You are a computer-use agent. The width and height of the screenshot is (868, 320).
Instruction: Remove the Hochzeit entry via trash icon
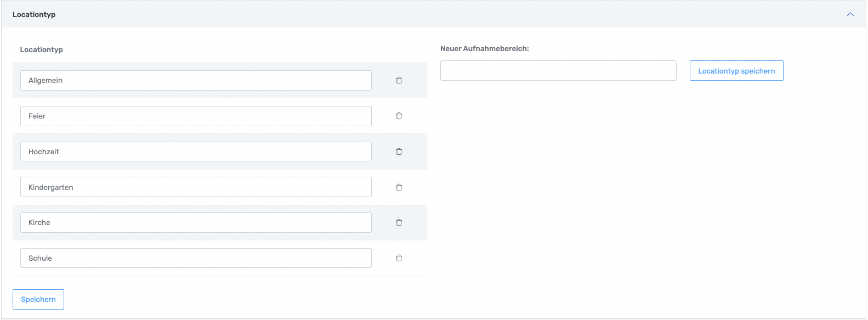pyautogui.click(x=399, y=151)
